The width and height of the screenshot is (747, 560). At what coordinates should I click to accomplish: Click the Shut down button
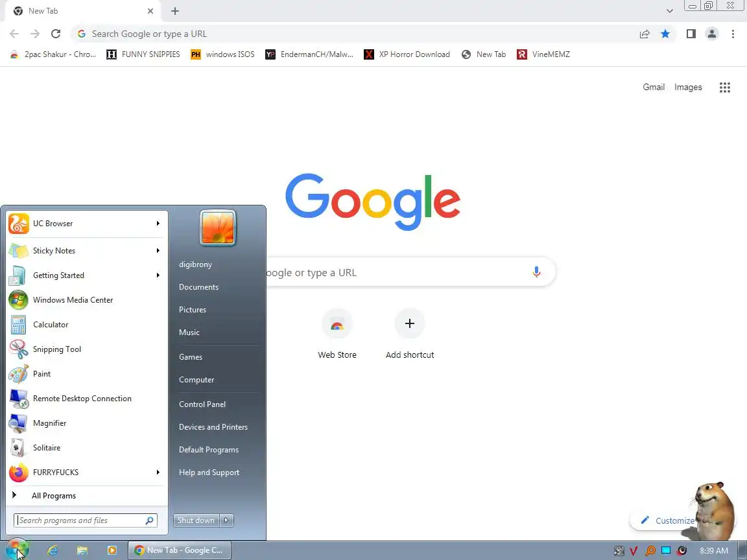[x=196, y=520]
